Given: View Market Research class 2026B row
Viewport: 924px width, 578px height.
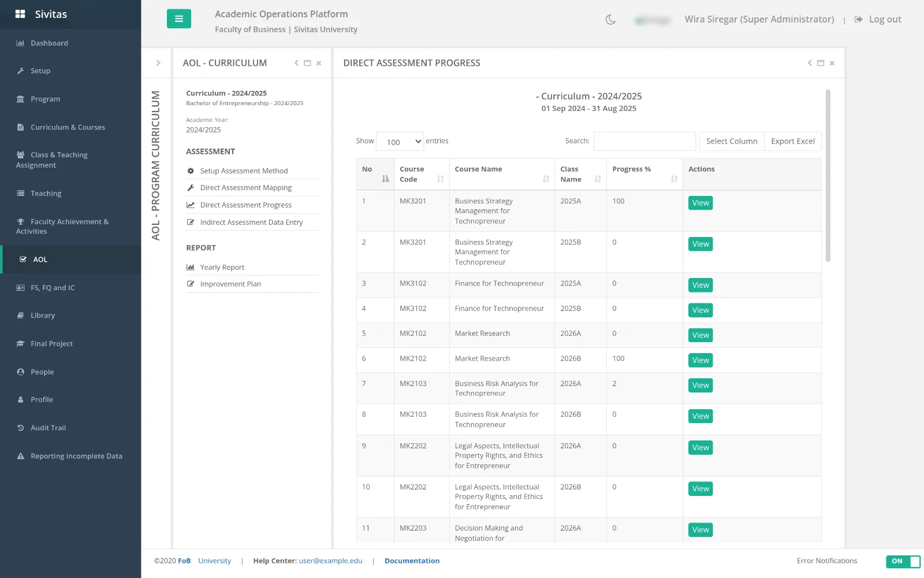Looking at the screenshot, I should pos(701,360).
